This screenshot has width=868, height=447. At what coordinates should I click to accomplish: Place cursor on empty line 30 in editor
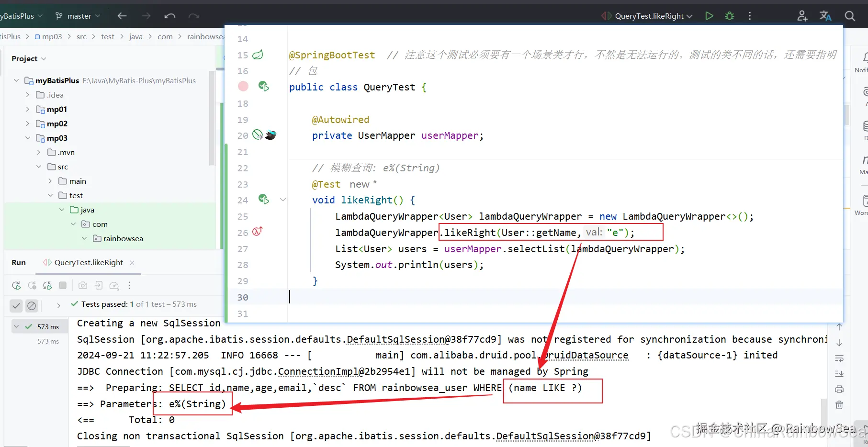click(565, 297)
